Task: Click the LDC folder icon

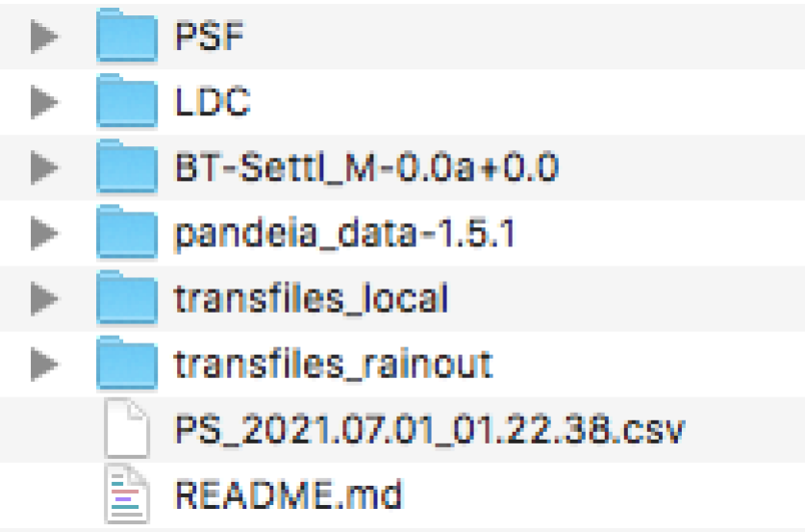Action: pyautogui.click(x=126, y=101)
